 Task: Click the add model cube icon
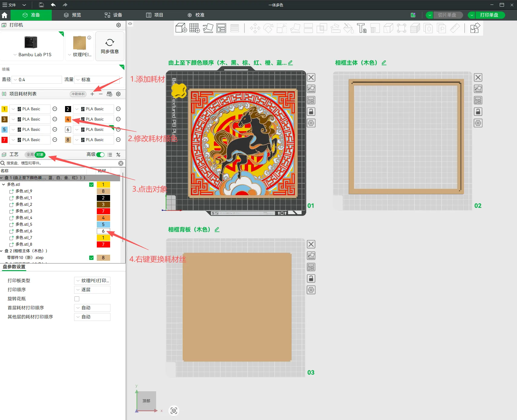[x=181, y=28]
